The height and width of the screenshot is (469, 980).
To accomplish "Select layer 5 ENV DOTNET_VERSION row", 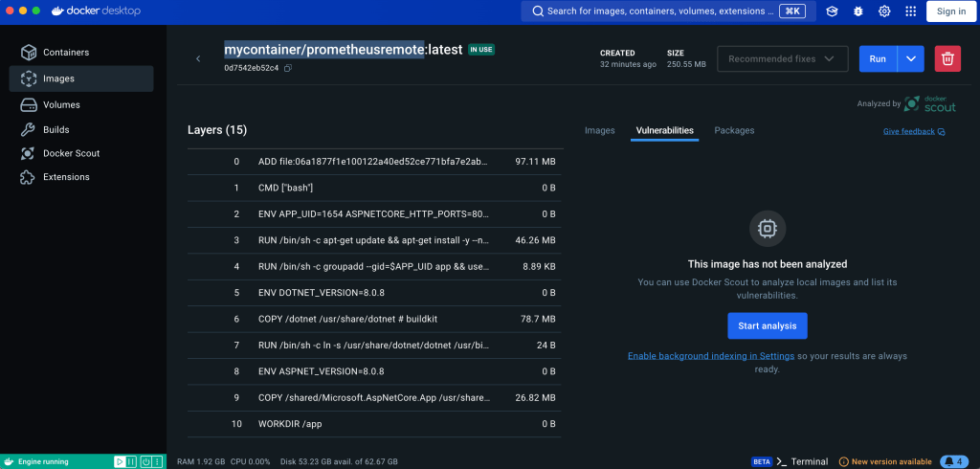I will coord(374,293).
